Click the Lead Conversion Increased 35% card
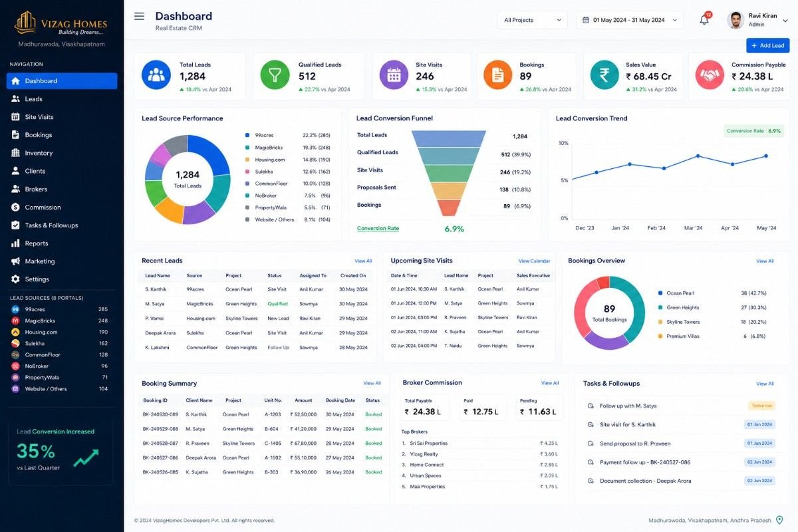The height and width of the screenshot is (532, 798). click(x=61, y=452)
